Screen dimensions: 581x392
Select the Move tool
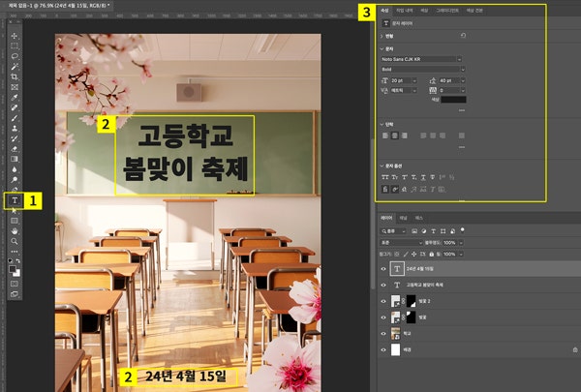pos(15,36)
